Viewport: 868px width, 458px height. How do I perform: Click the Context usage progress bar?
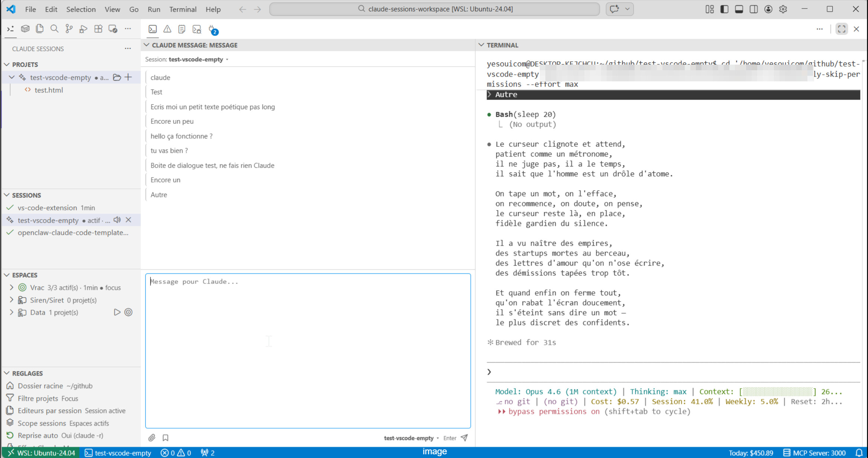tap(777, 392)
